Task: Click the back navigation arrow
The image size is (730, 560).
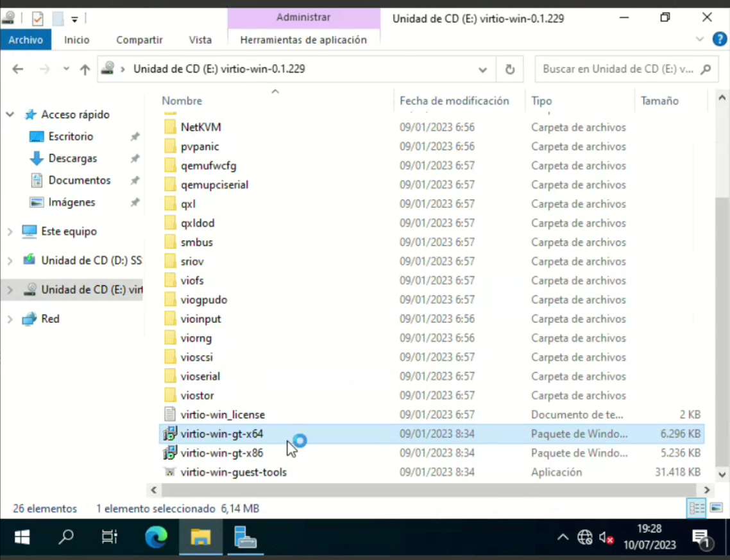Action: click(x=18, y=69)
